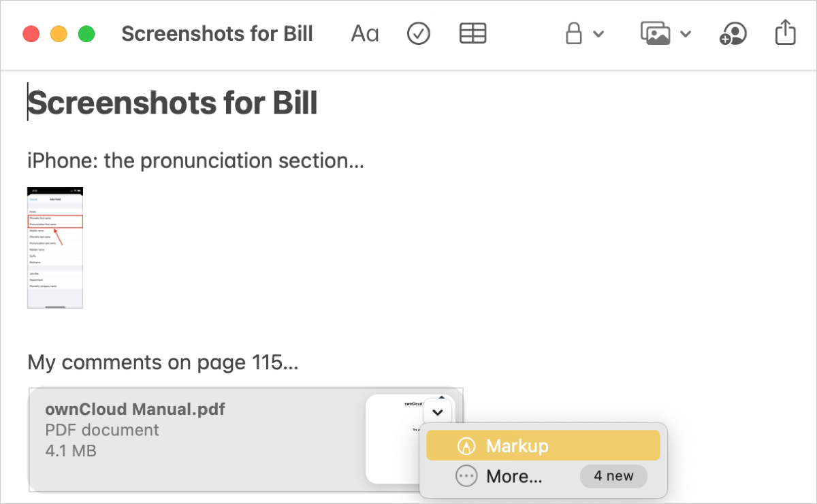Choose Markup from the popup menu

(543, 446)
